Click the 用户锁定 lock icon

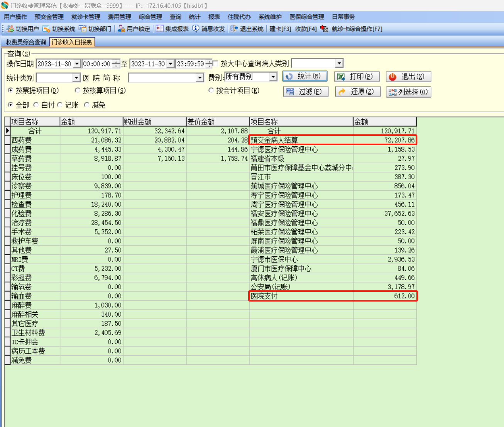(121, 29)
